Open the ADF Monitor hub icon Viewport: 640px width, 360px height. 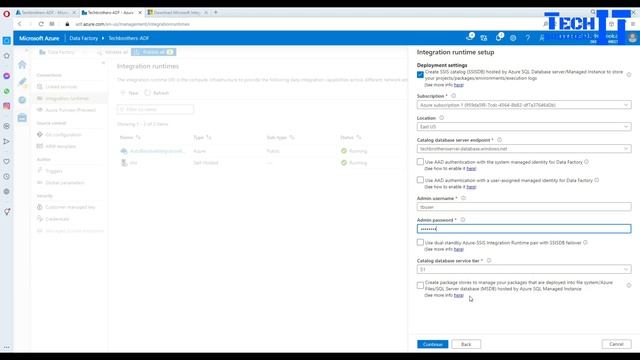(22, 100)
